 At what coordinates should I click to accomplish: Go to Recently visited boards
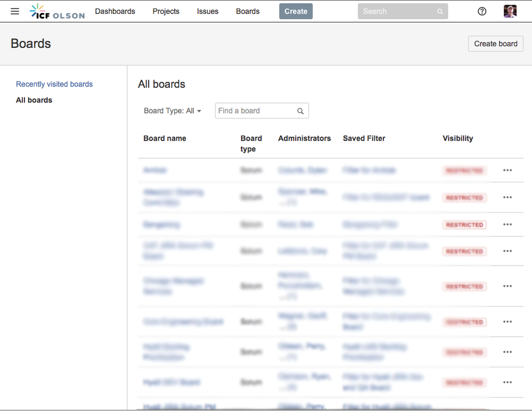tap(54, 84)
